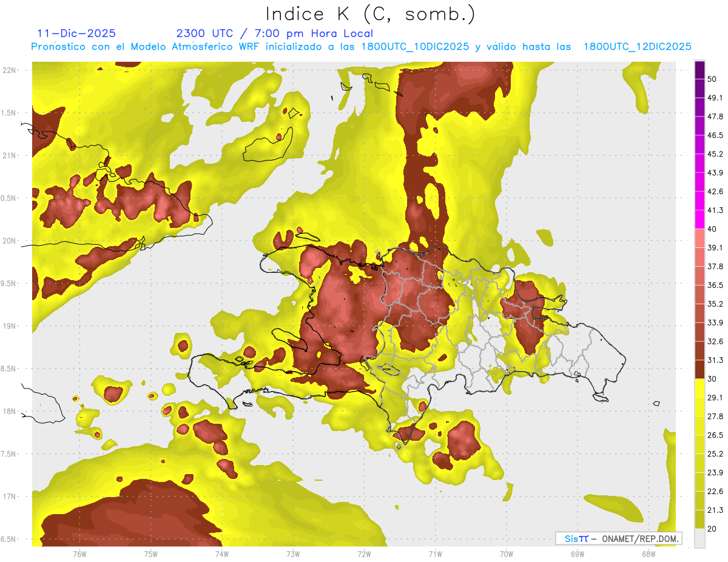Select the purple swatch between 50 and 49.1
728x562 pixels.
[700, 89]
